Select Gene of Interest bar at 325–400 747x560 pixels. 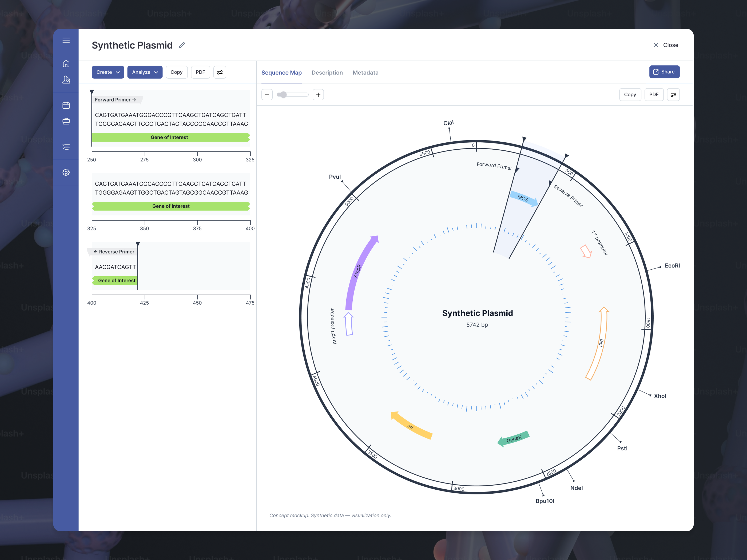pyautogui.click(x=171, y=206)
